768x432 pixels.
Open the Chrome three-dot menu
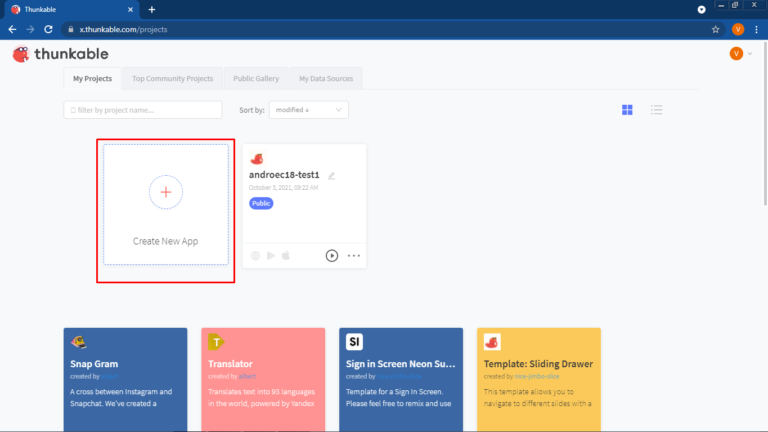(x=756, y=29)
